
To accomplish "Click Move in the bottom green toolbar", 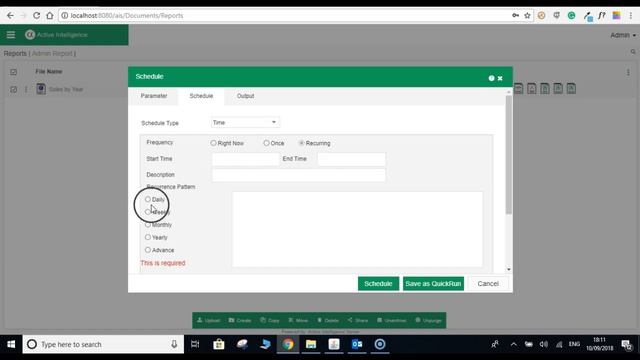I will (298, 320).
